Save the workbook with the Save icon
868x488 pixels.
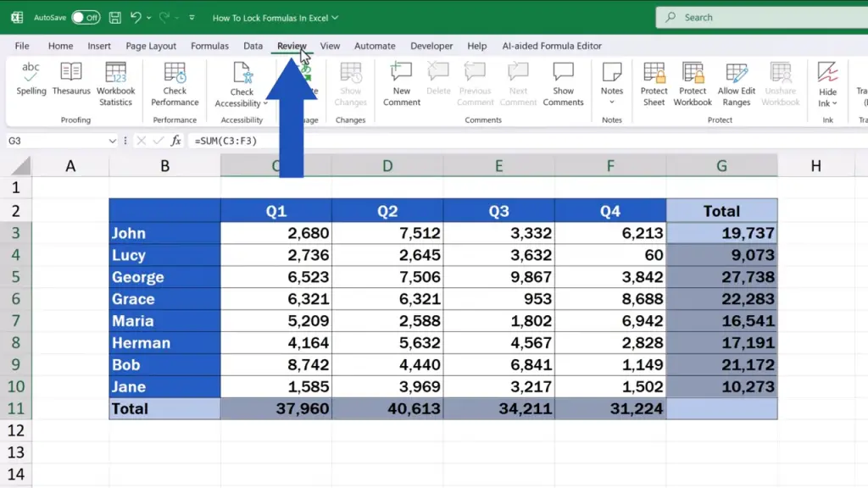(x=114, y=17)
